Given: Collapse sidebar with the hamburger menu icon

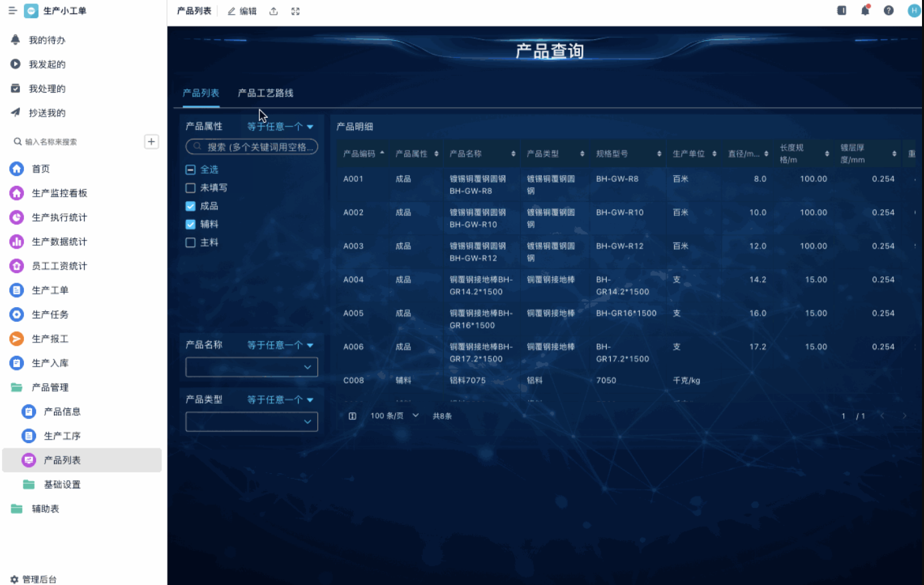Looking at the screenshot, I should pos(12,11).
